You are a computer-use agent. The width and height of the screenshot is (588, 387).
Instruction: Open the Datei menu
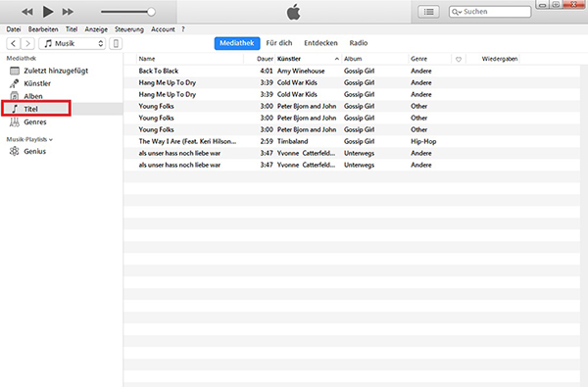click(x=13, y=29)
